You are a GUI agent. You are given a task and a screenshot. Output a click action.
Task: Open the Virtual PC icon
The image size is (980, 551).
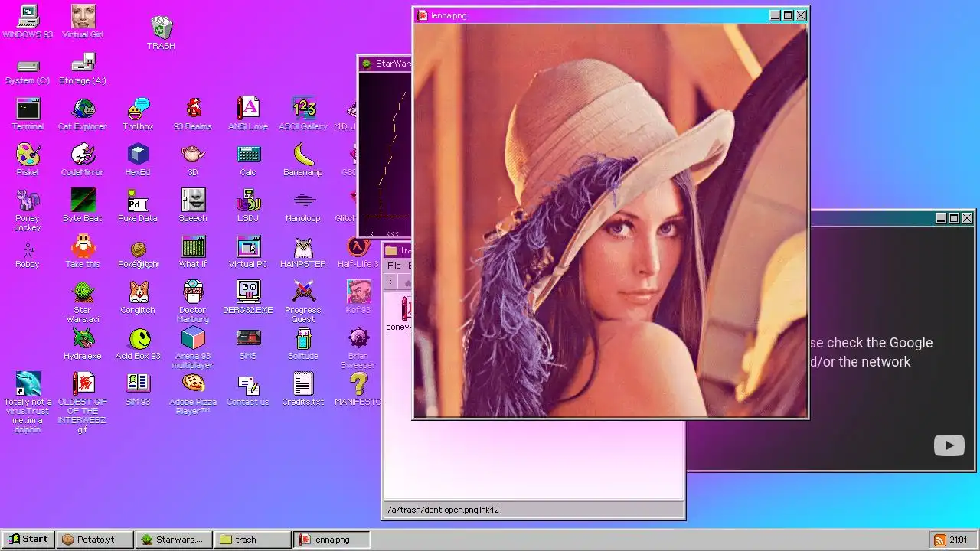tap(248, 251)
